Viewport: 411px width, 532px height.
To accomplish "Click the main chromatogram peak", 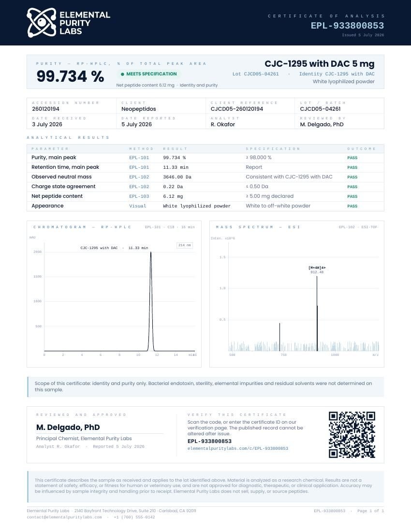I will [x=151, y=301].
